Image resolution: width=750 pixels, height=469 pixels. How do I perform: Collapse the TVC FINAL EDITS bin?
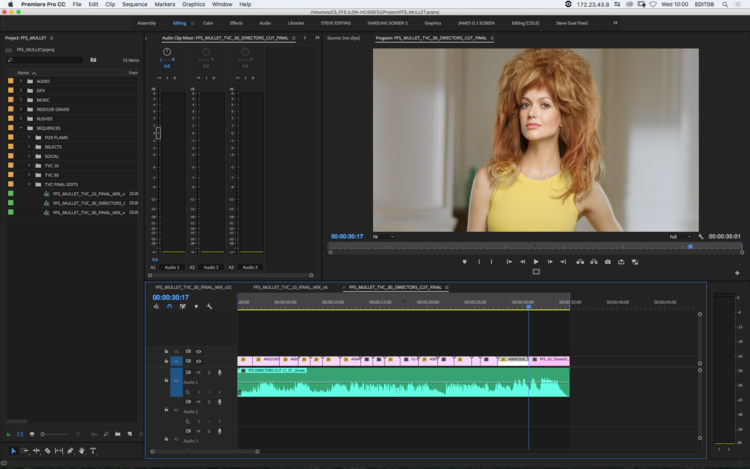pos(30,184)
